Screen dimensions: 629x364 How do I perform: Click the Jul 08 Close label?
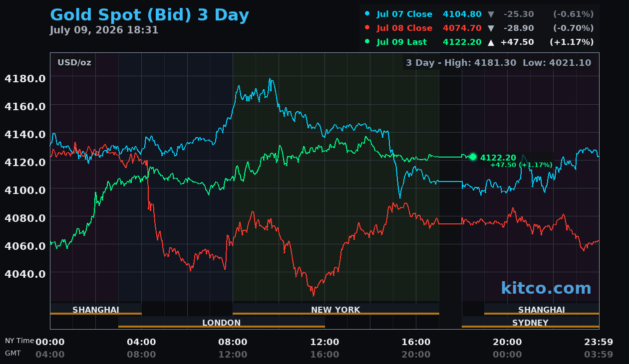(x=404, y=28)
